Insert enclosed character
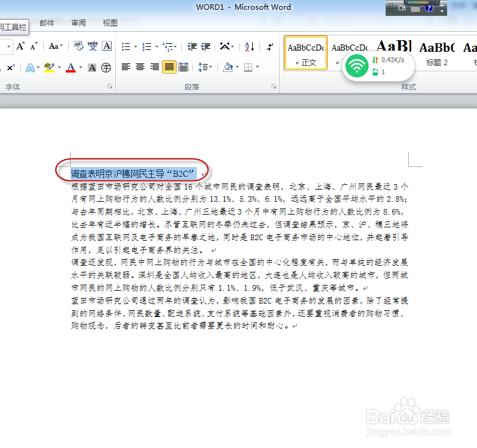 click(x=106, y=67)
